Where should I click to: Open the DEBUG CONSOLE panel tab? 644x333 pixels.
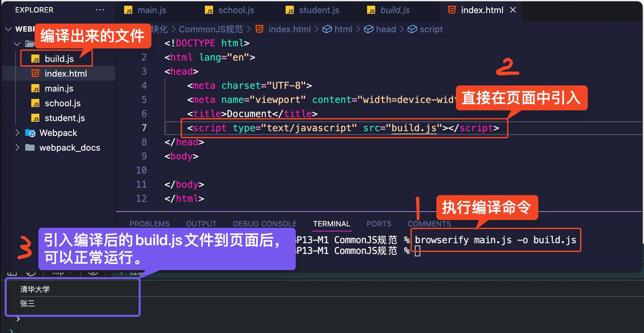(x=265, y=224)
